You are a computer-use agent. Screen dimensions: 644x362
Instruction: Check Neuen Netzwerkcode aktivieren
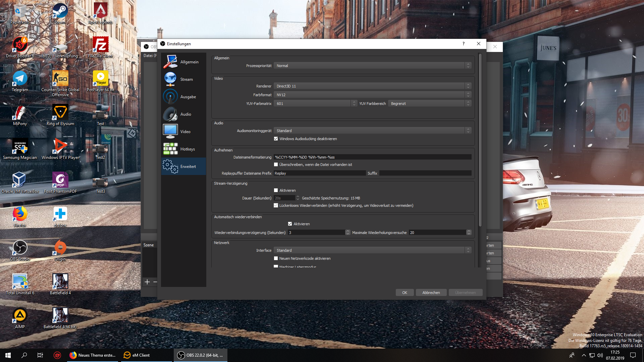(x=276, y=258)
